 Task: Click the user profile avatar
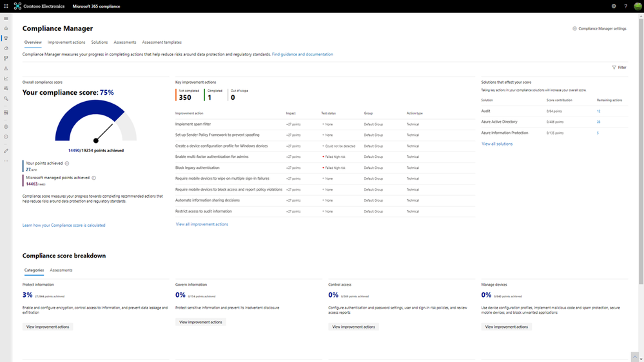pyautogui.click(x=638, y=6)
